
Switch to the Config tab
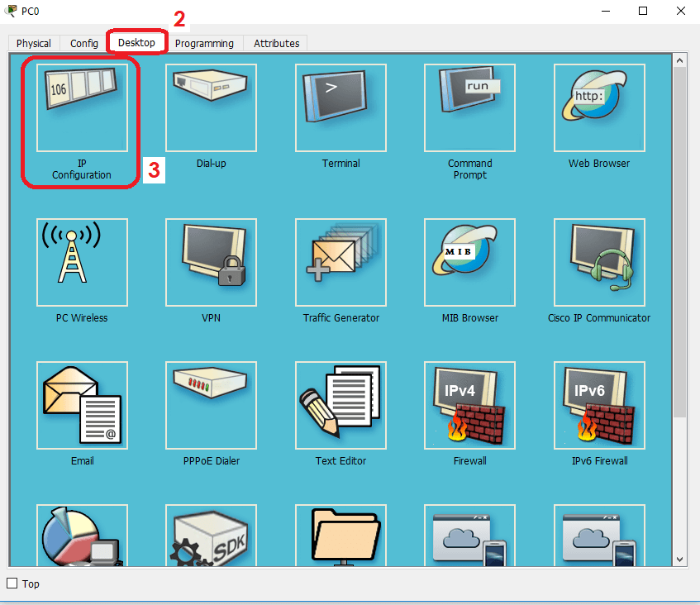pyautogui.click(x=84, y=43)
